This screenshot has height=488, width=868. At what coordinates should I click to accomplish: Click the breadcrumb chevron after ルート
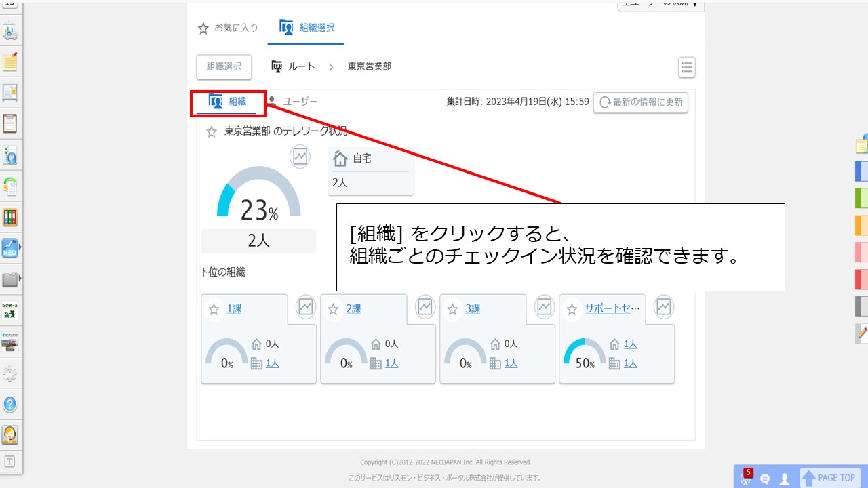tap(331, 66)
